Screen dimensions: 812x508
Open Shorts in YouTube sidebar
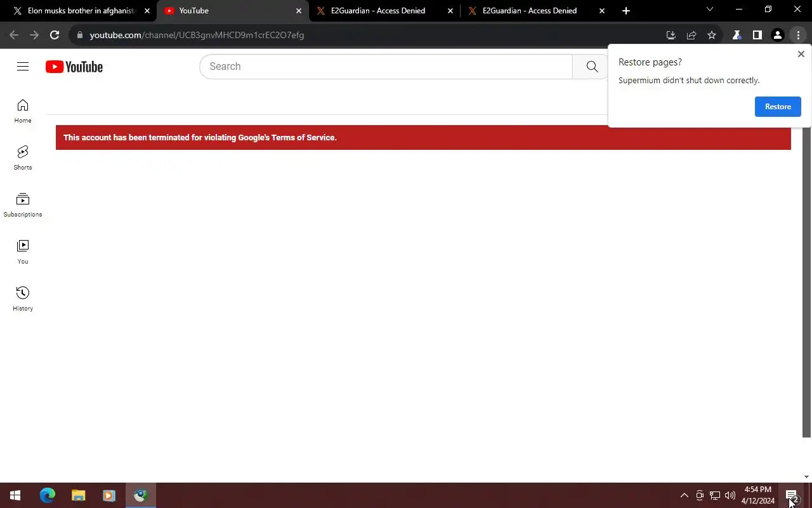tap(23, 158)
